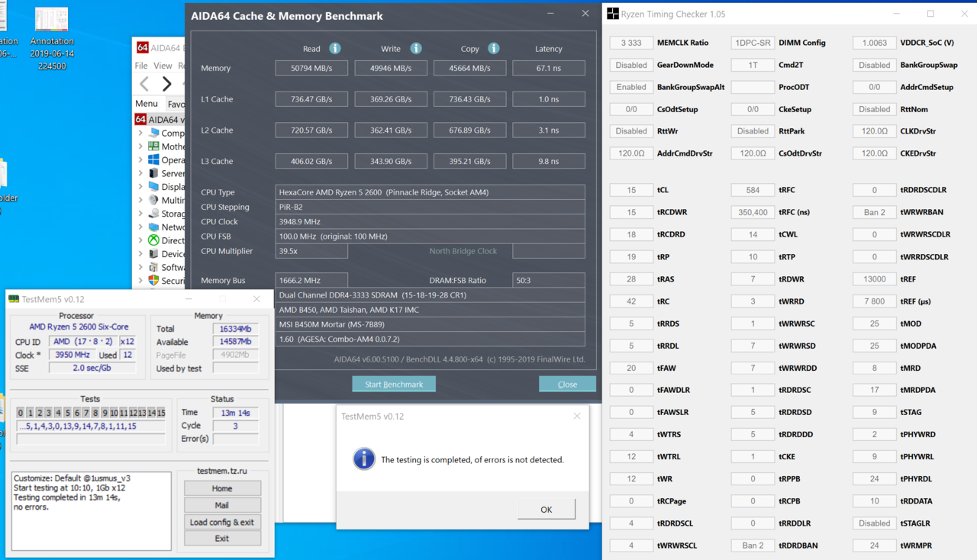Click the Computer icon in AIDA64 tree
Screen dimensions: 977x560
[x=153, y=133]
